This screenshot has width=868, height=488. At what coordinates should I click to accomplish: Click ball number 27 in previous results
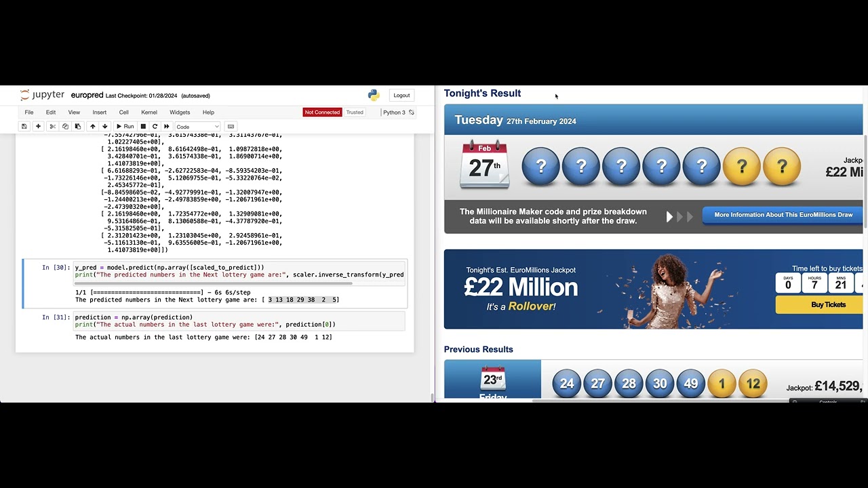pyautogui.click(x=597, y=384)
